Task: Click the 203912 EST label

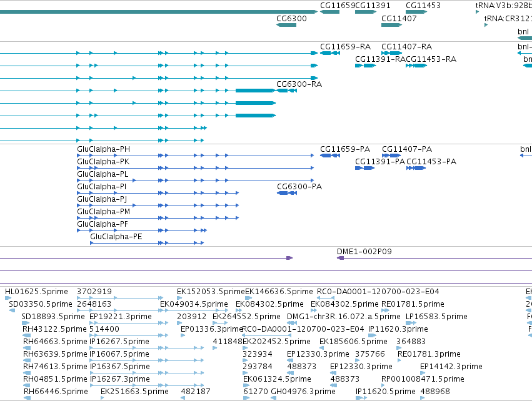Action: [x=191, y=317]
